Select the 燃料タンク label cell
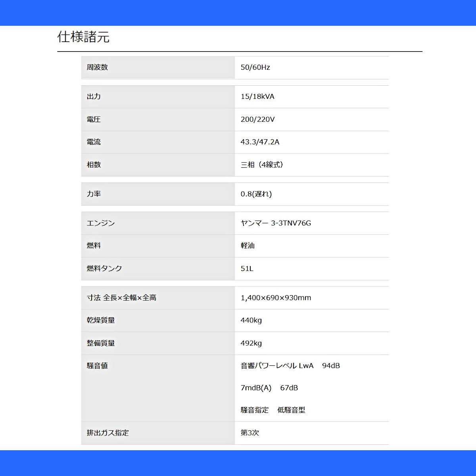The height and width of the screenshot is (476, 476). pos(158,269)
